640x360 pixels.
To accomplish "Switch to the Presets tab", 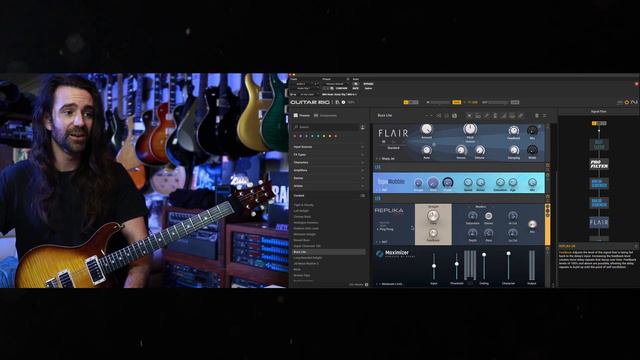I will pyautogui.click(x=302, y=116).
